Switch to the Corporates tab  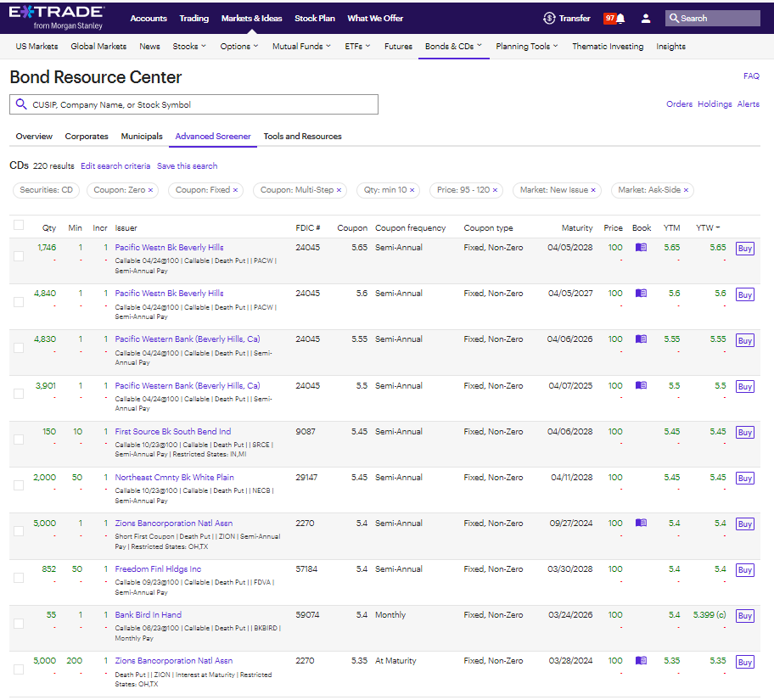(x=87, y=137)
